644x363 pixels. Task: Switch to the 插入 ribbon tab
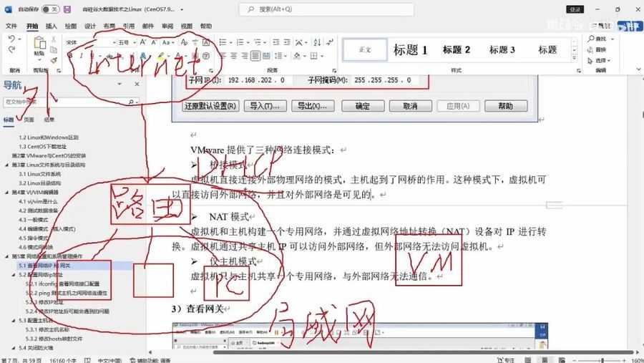tap(52, 26)
